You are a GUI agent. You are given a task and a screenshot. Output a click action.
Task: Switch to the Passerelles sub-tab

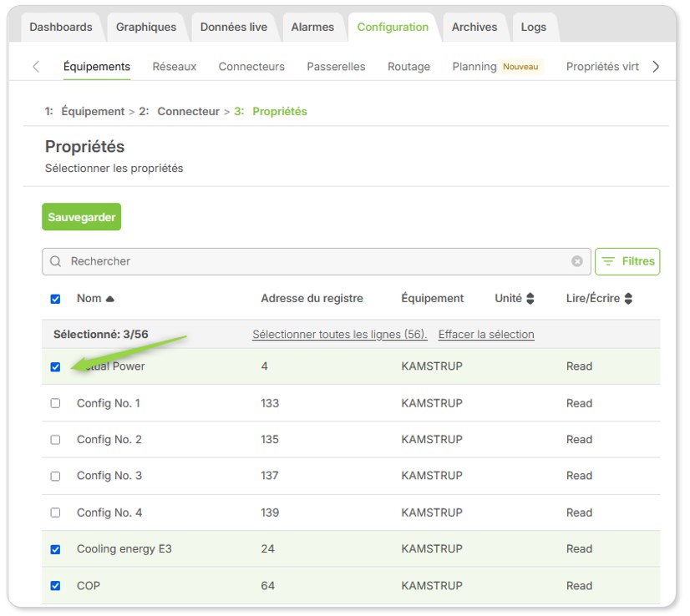336,67
